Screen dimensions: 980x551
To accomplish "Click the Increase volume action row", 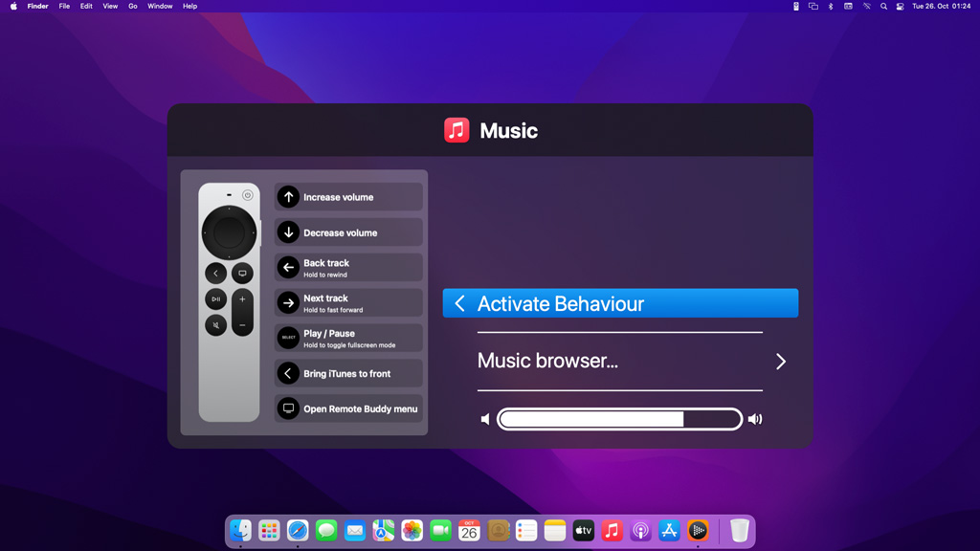I will (x=348, y=197).
